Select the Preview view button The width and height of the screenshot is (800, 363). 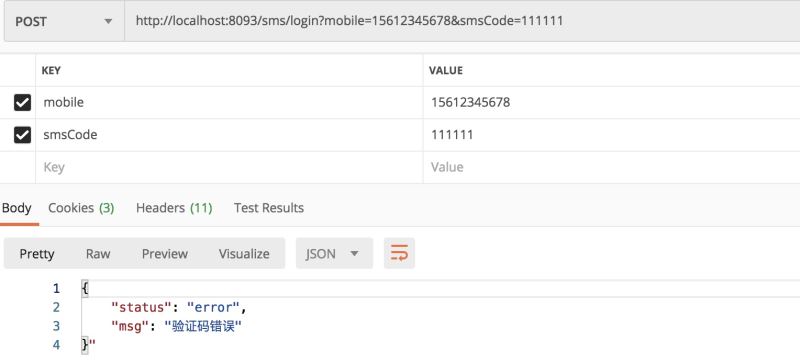(x=165, y=253)
